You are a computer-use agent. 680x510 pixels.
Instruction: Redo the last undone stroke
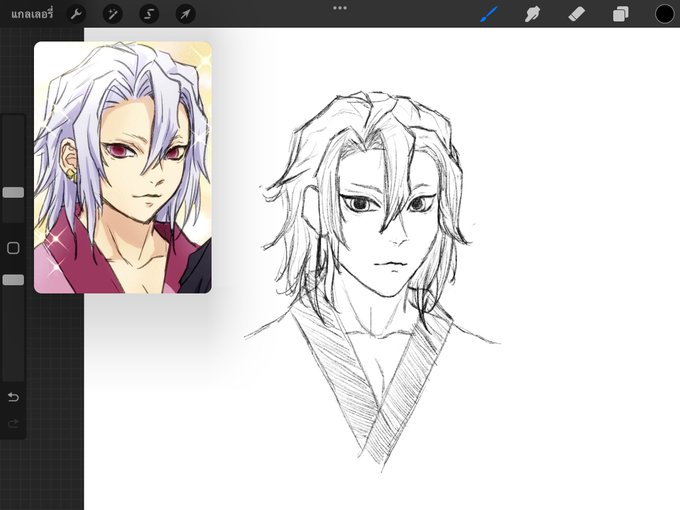pyautogui.click(x=13, y=423)
